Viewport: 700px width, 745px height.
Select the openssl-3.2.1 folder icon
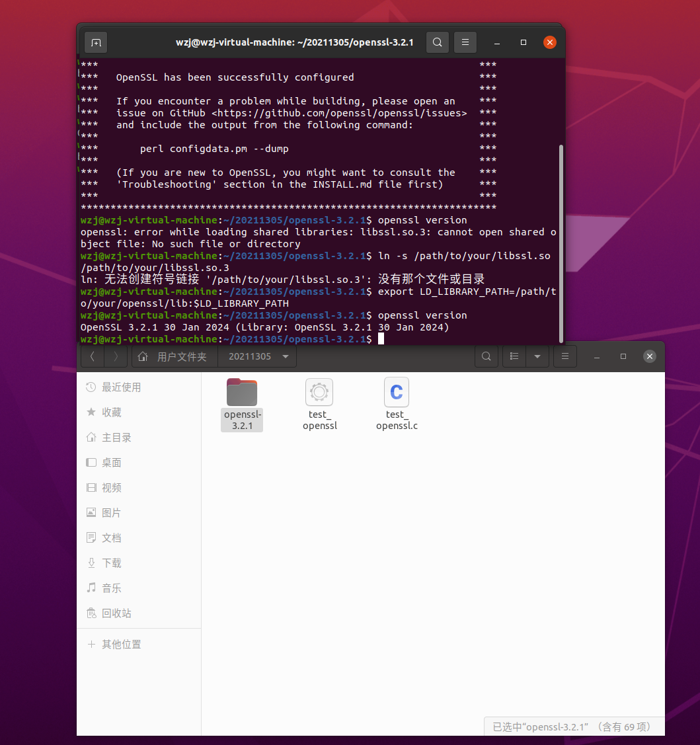coord(242,392)
